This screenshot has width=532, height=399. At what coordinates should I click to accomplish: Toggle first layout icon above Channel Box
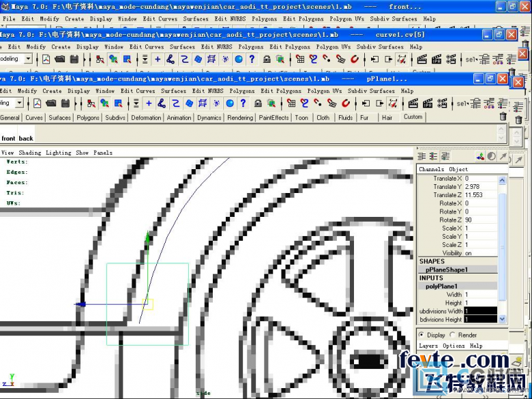point(422,156)
